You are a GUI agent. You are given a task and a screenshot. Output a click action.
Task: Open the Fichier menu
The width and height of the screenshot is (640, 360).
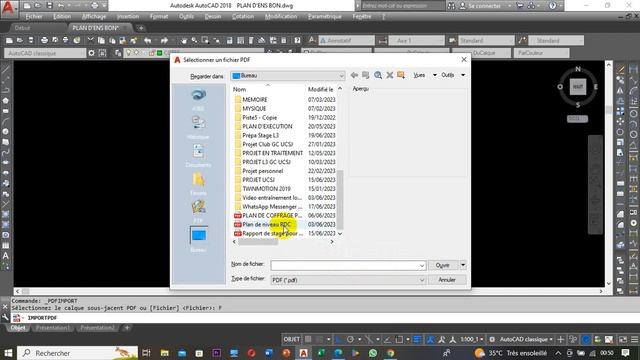[x=34, y=17]
